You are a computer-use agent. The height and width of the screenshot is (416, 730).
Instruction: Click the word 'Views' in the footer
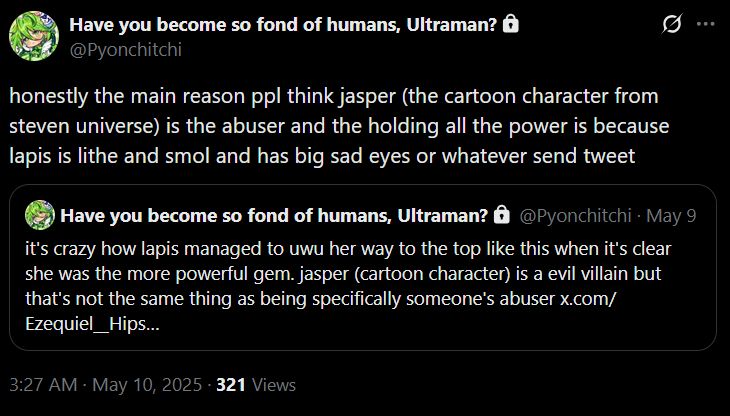(x=274, y=384)
